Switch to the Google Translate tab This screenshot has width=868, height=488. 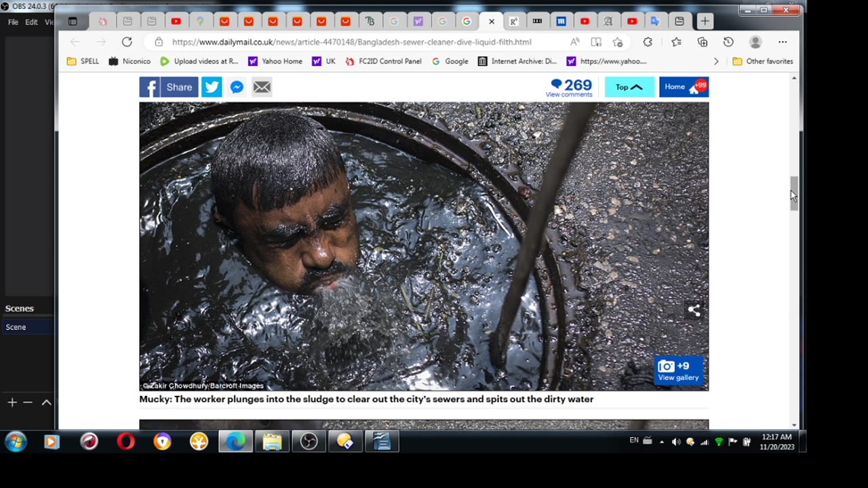tap(656, 21)
